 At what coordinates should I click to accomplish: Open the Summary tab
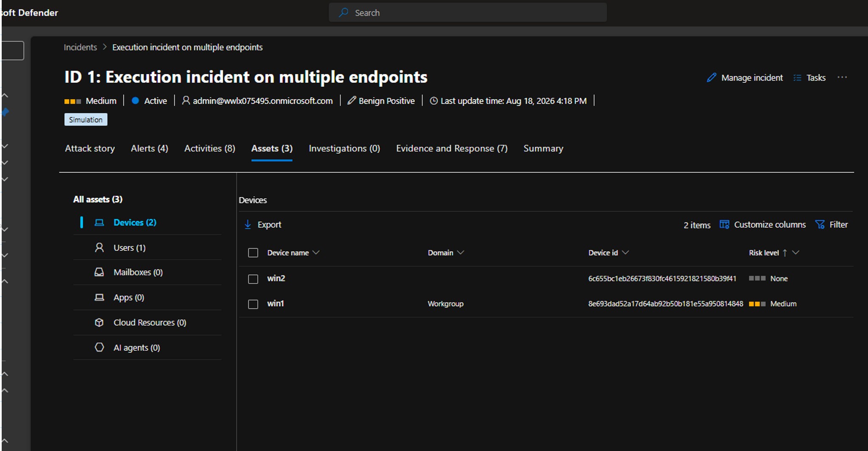[x=543, y=148]
